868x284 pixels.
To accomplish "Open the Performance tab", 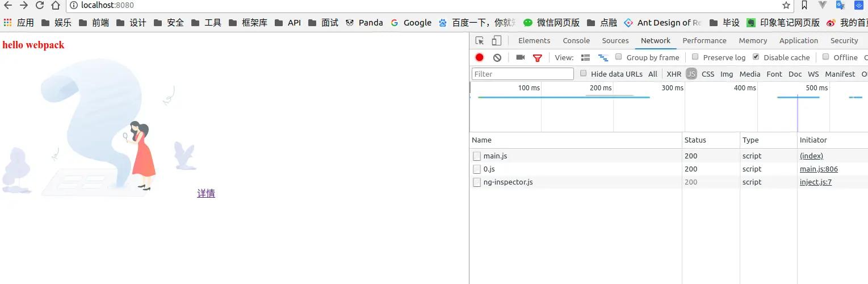I will [x=704, y=40].
